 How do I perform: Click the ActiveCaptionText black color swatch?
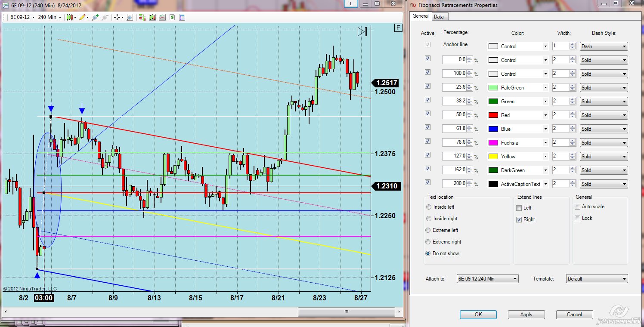(x=493, y=184)
